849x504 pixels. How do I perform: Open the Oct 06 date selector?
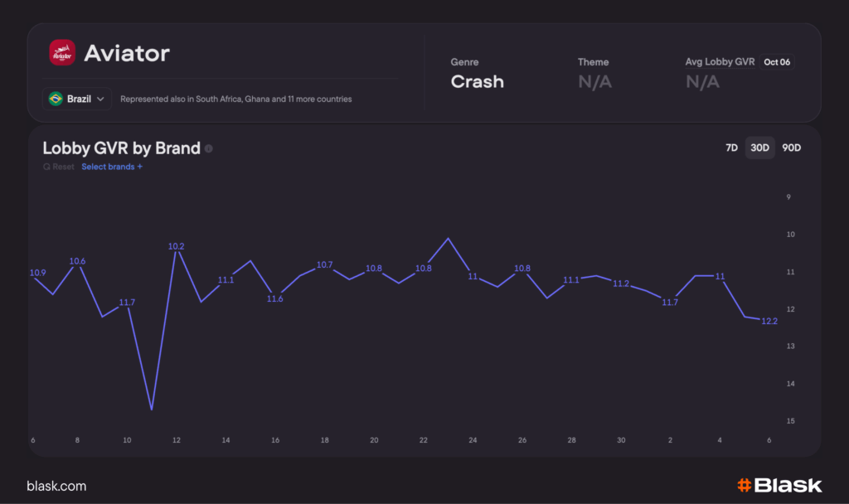[x=778, y=62]
